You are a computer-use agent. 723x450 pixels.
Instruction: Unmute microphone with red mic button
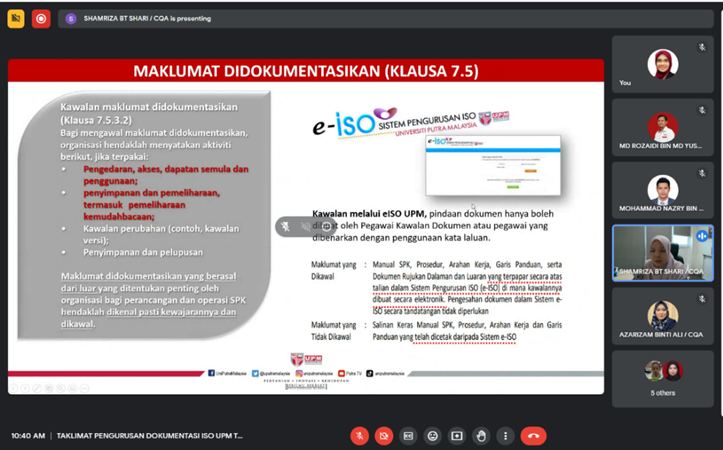pos(360,436)
